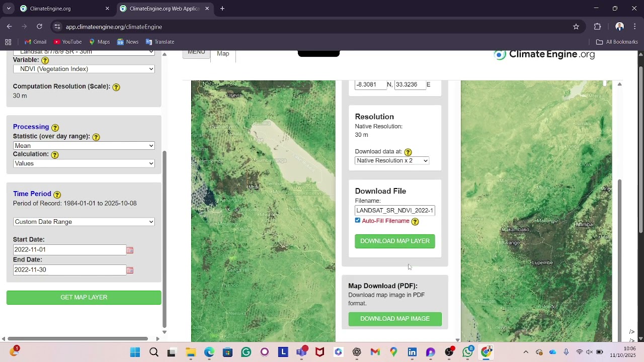Open the Variable help question icon
Image resolution: width=644 pixels, height=362 pixels.
click(45, 60)
